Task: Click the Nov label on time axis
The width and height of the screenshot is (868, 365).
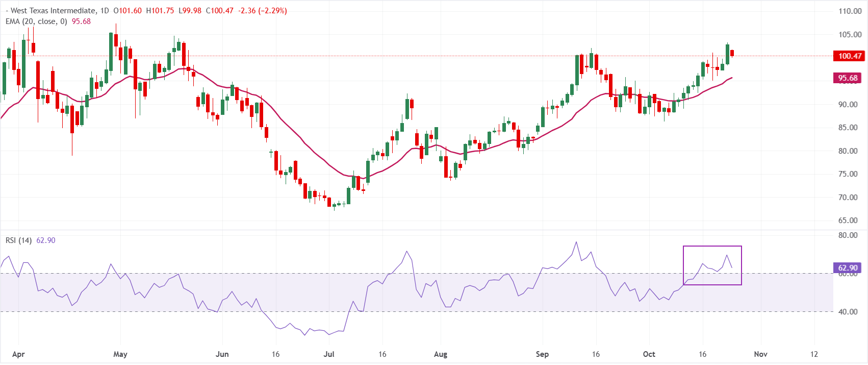Action: point(760,354)
